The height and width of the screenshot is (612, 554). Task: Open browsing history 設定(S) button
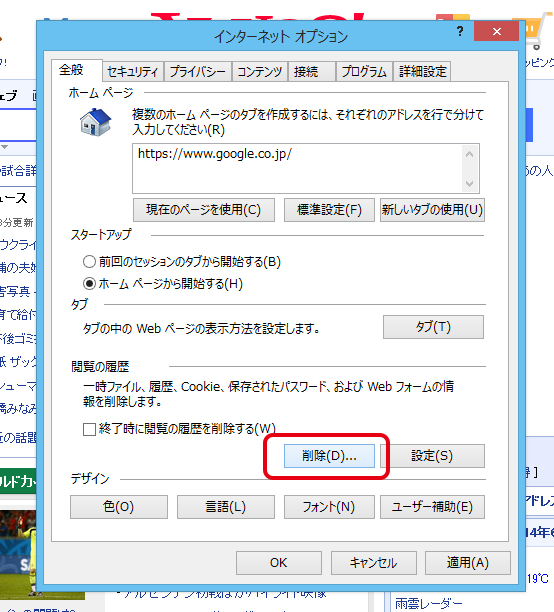[432, 455]
